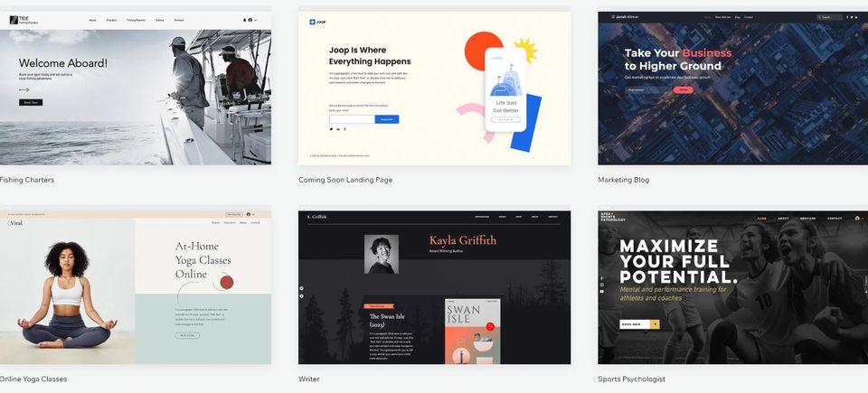Click the red circle decoration in Yoga template
The image size is (868, 393).
(x=227, y=282)
